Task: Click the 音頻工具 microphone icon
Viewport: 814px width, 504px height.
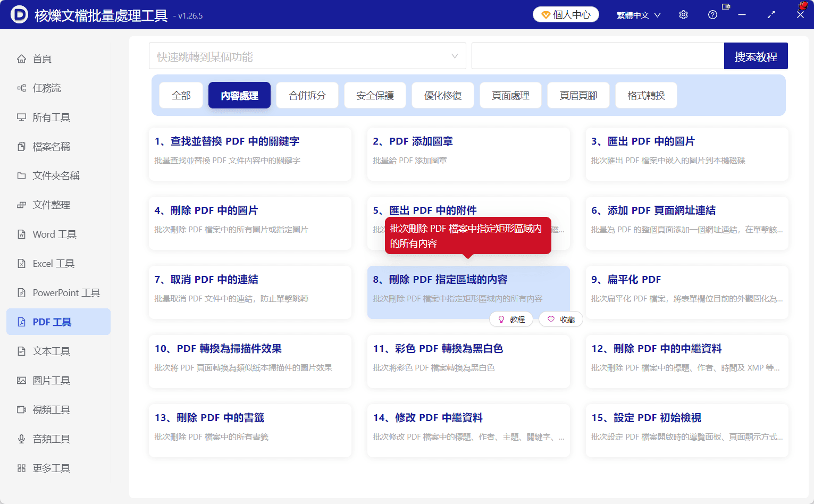Action: click(21, 439)
